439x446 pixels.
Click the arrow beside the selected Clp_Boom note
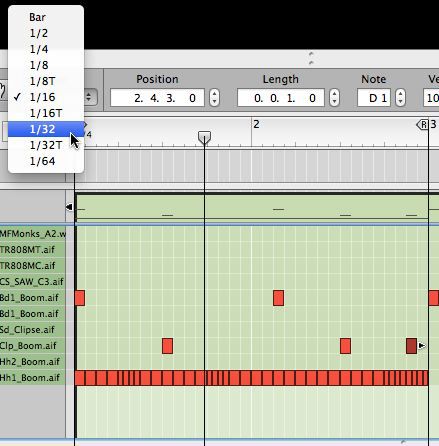[x=422, y=346]
